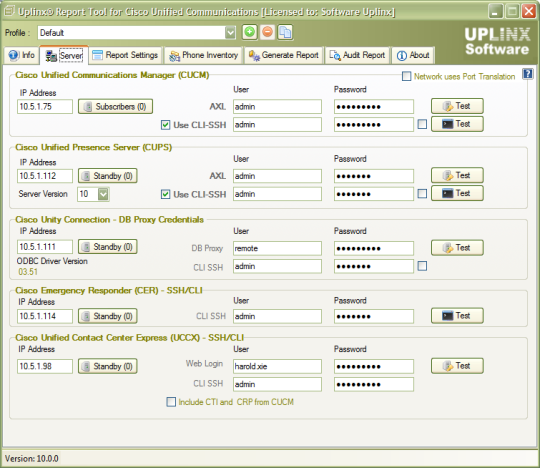The width and height of the screenshot is (540, 468).
Task: Copy profile using the duplicate icon
Action: point(285,33)
